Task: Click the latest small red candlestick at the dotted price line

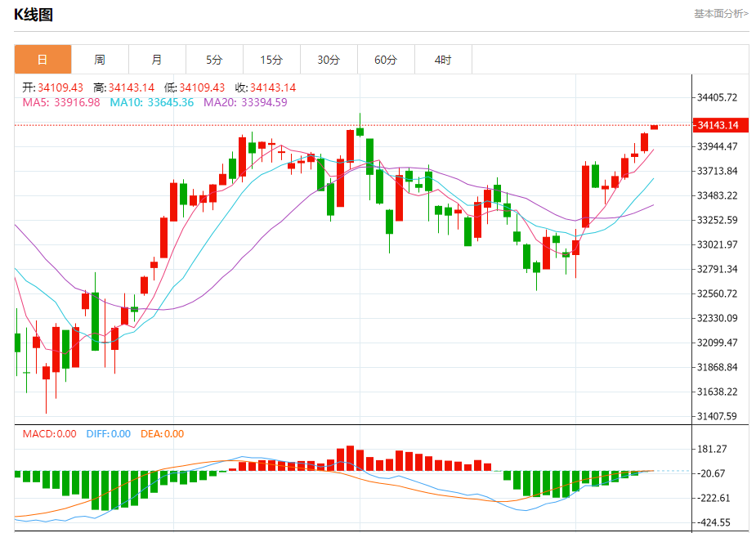Action: (655, 128)
